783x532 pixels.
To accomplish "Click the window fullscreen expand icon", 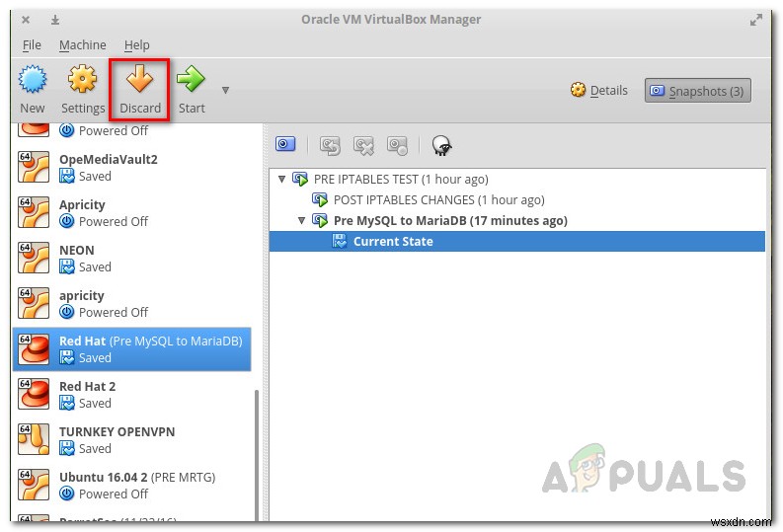I will coord(756,20).
